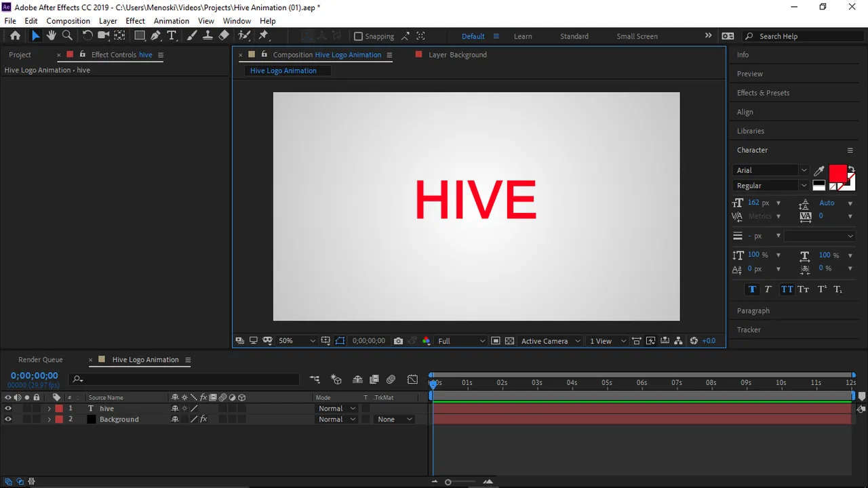Switch to Layer Background viewer tab
Screen dimensions: 868x488
pos(458,55)
